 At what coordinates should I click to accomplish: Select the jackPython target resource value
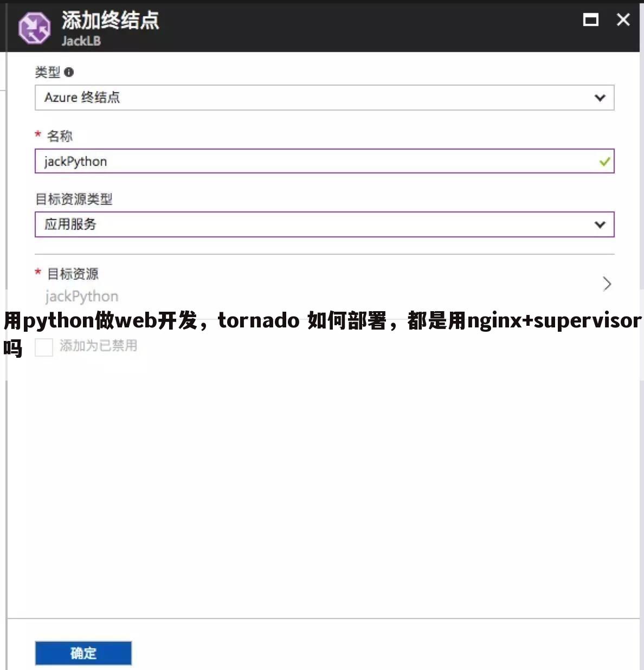point(82,296)
